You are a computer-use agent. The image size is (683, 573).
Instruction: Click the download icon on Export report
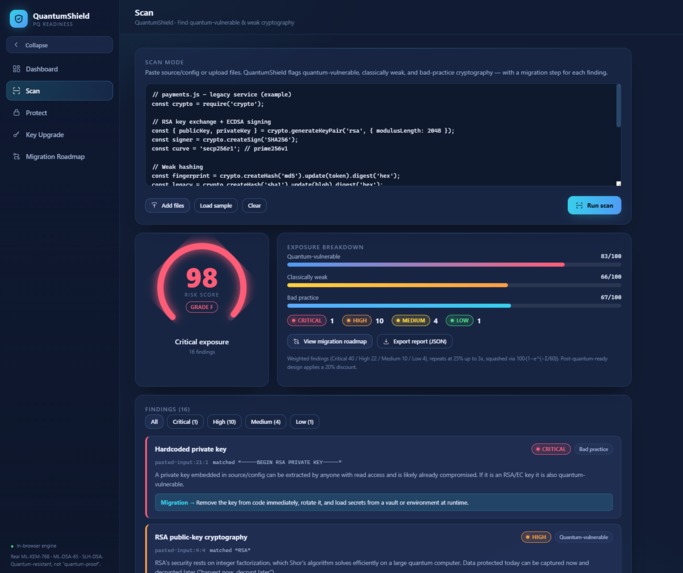(386, 342)
